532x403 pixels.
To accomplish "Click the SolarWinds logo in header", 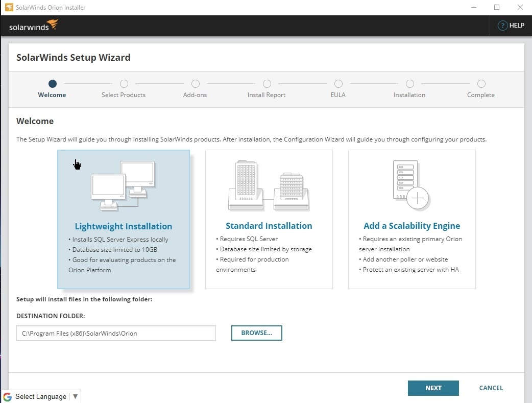I will tap(33, 26).
